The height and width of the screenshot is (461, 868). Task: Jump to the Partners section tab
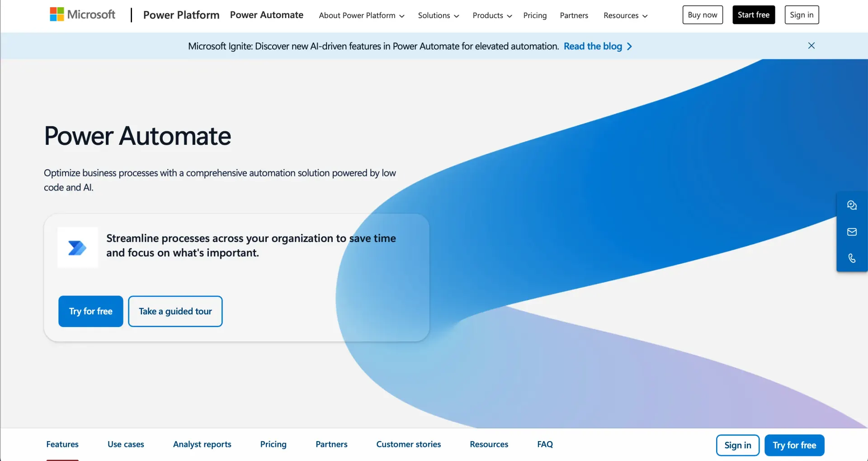point(331,444)
